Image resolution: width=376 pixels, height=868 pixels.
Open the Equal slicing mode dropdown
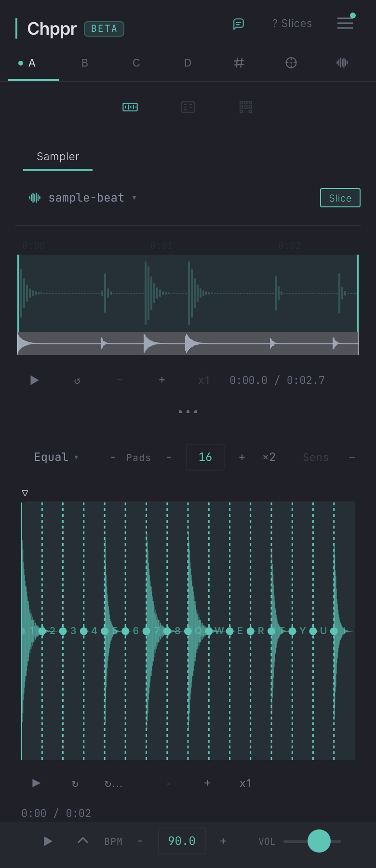coord(56,457)
